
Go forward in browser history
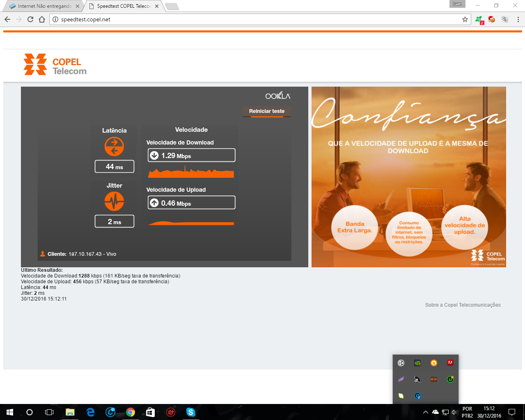(x=19, y=19)
